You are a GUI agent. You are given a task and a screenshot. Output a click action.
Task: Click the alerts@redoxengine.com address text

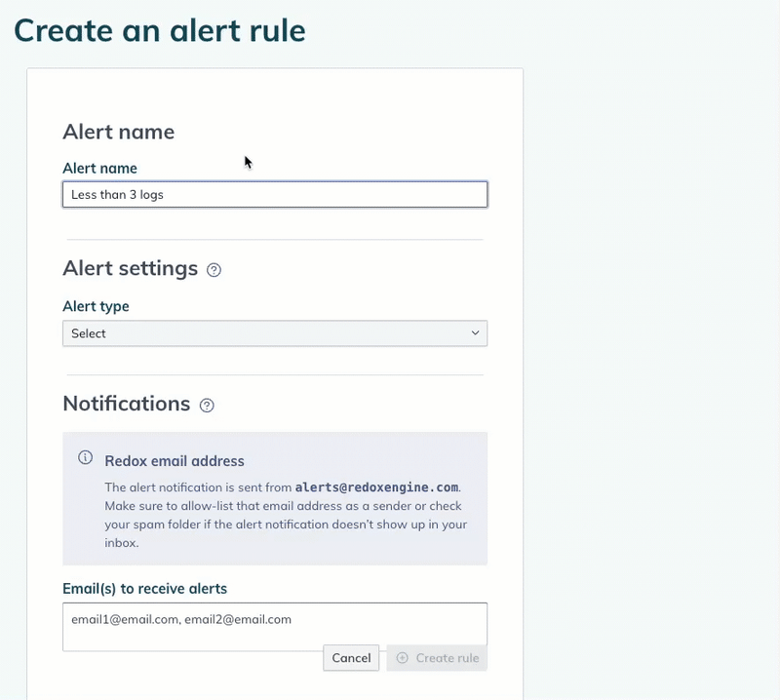click(376, 487)
